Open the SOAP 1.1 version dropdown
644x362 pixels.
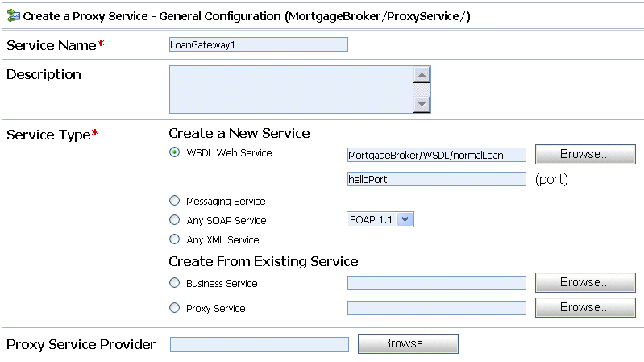380,219
